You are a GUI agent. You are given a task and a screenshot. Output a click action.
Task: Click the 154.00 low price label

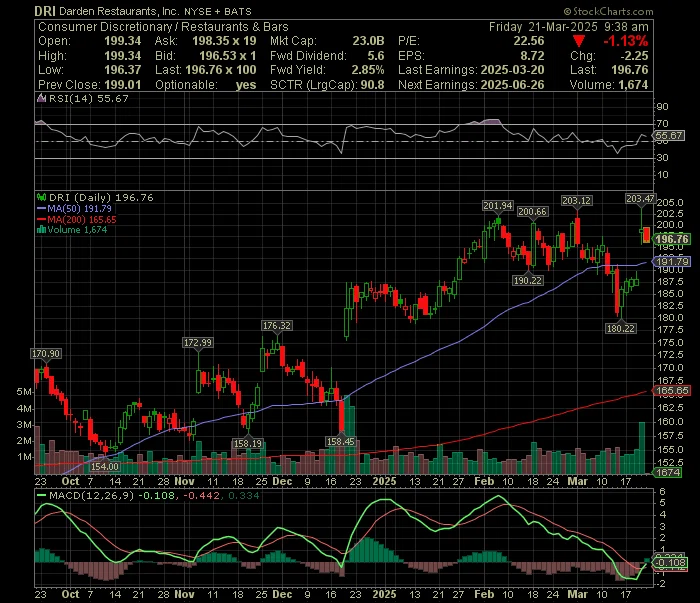[104, 466]
